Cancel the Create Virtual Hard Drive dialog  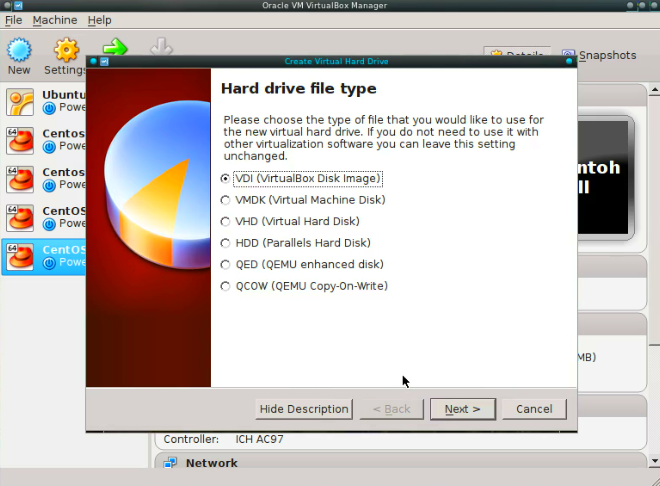pos(534,409)
